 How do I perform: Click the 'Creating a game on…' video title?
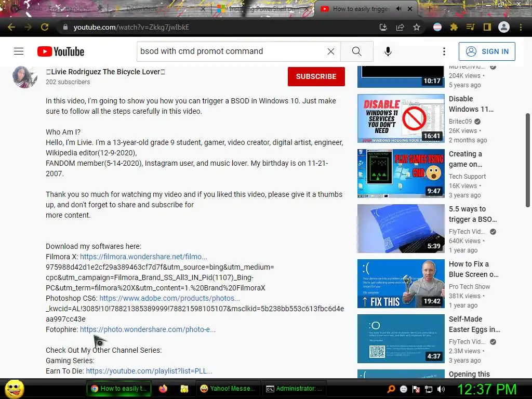click(x=465, y=159)
